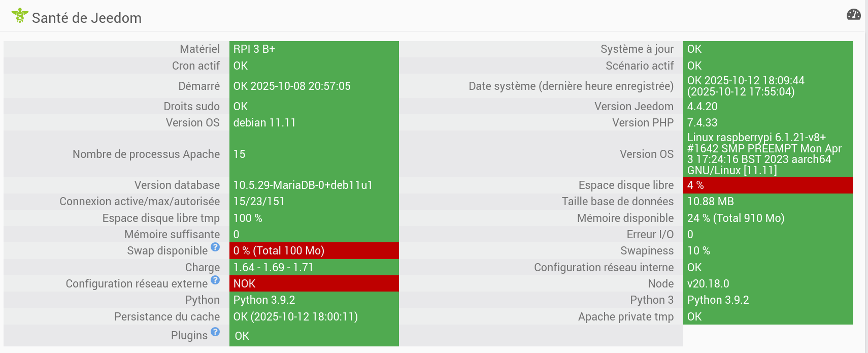Open help tooltip next to Swap disponible
This screenshot has height=353, width=868.
click(215, 247)
